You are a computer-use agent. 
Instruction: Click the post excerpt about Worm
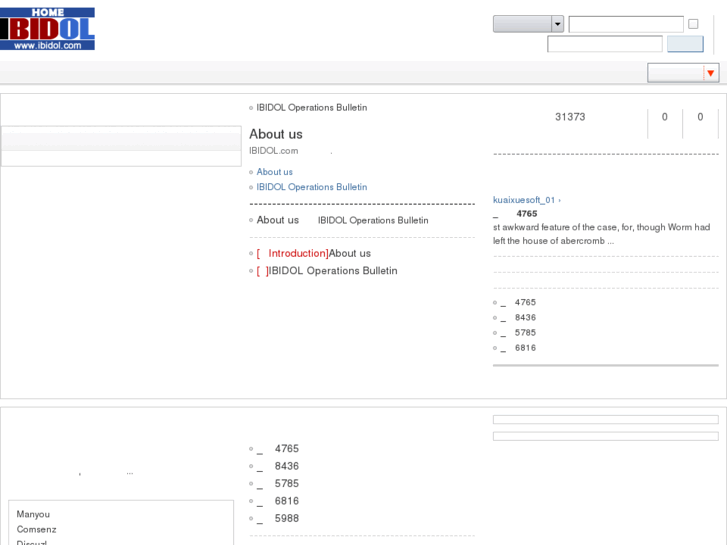click(601, 234)
